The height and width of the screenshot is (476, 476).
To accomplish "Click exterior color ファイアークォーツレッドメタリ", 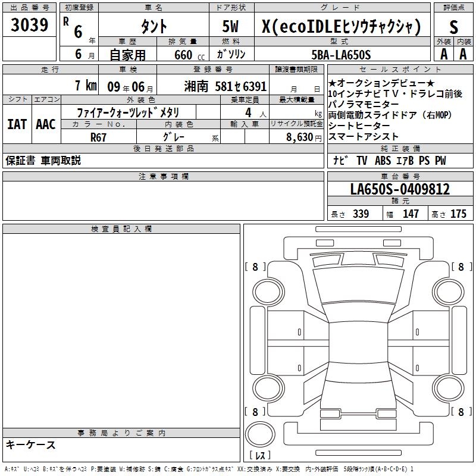I will tap(128, 112).
